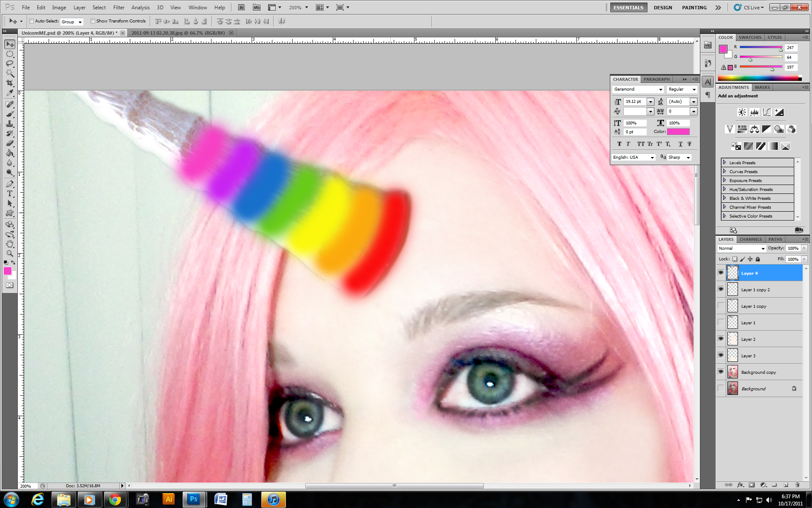Switch to the Swatches tab
812x508 pixels.
[750, 37]
